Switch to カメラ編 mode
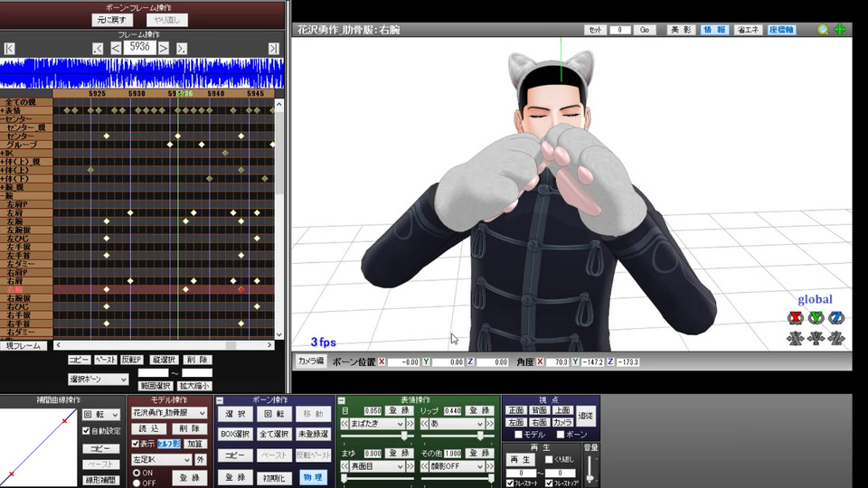868x488 pixels. [311, 361]
